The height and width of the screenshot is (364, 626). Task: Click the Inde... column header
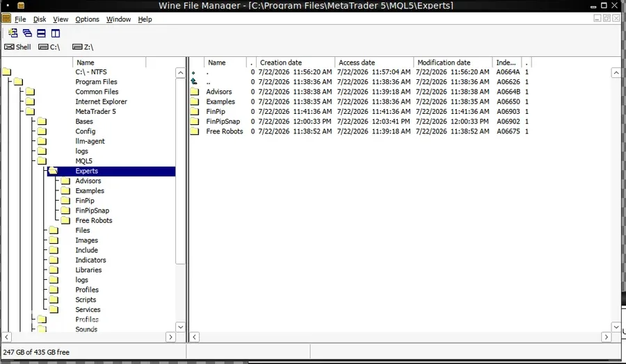click(x=506, y=63)
